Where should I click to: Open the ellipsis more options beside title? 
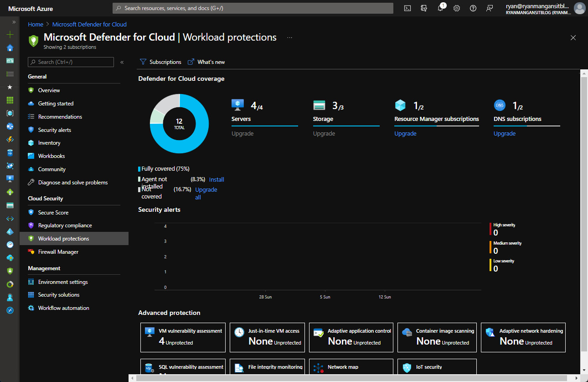pyautogui.click(x=289, y=37)
